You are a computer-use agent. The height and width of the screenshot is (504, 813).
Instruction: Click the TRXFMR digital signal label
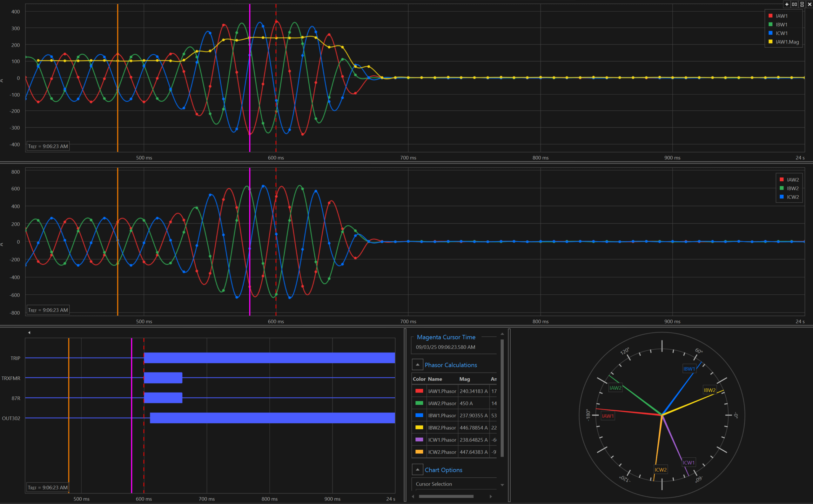point(11,378)
